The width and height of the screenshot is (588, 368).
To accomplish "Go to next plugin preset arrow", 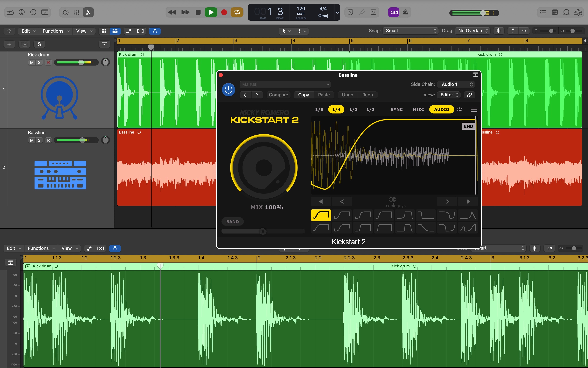I will tap(257, 95).
